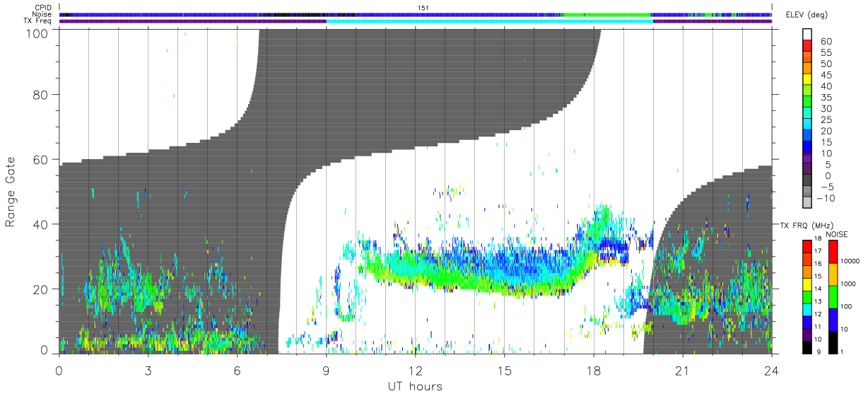The height and width of the screenshot is (401, 868).
Task: Click the 100 tick on Range Gate axis
Action: 37,33
